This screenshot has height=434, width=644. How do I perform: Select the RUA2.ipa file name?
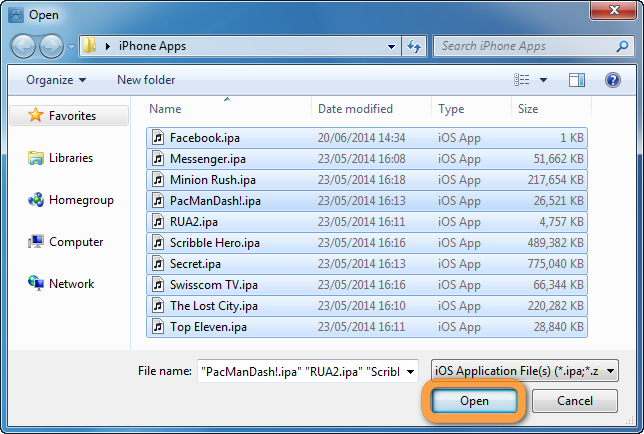coord(194,221)
